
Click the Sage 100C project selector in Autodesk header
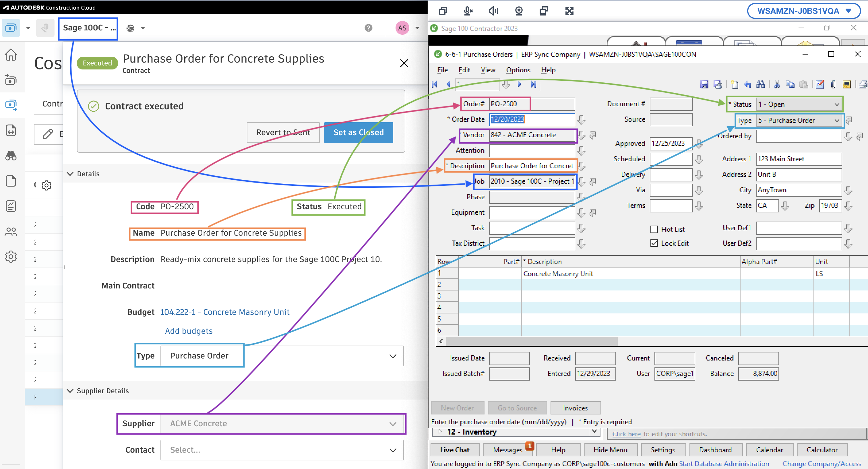pos(88,28)
